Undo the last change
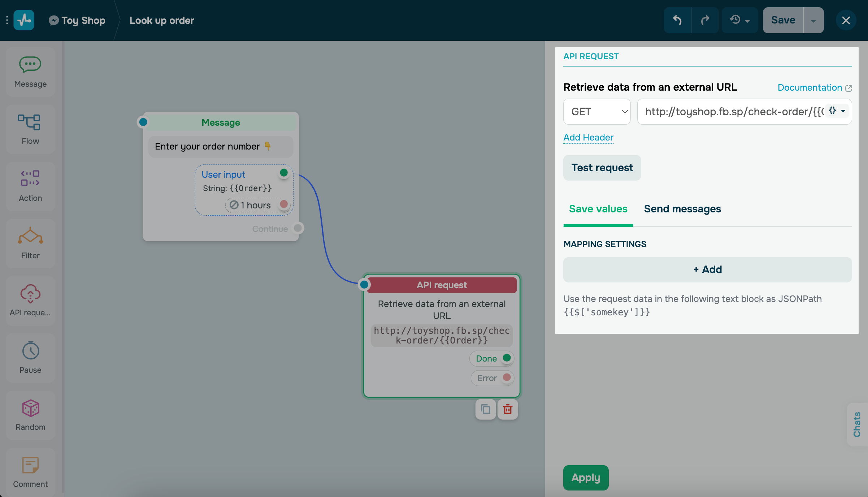The width and height of the screenshot is (868, 497). click(x=677, y=20)
